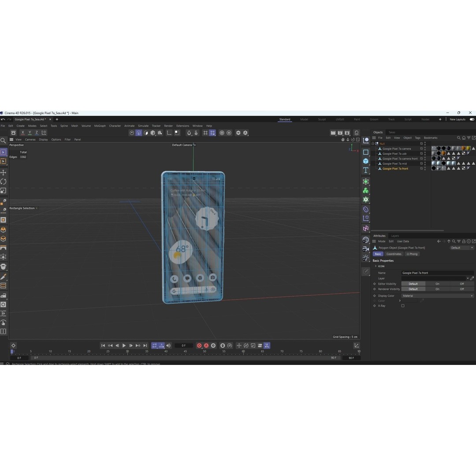
Task: Click the orange material tag on camera row
Action: (463, 149)
